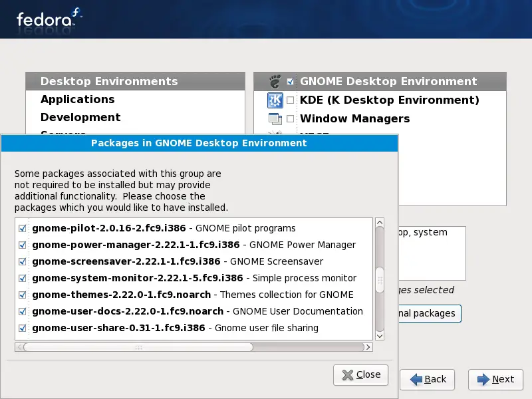Uncheck GNOME Desktop Environment checkbox

click(290, 81)
